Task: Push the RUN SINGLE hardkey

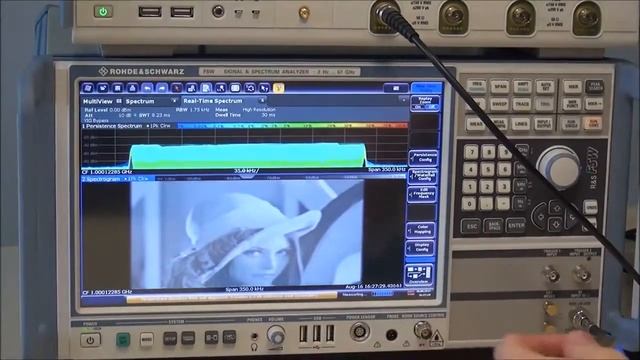Action: coord(570,124)
